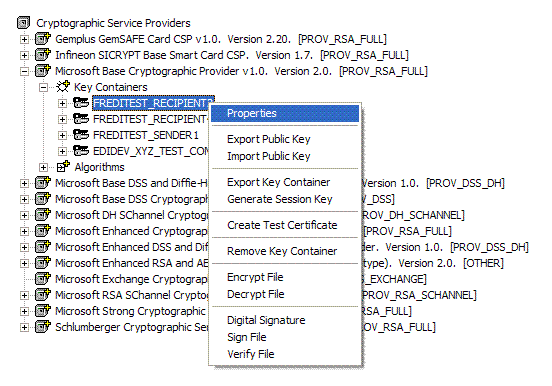Expand the Algorithms node
The width and height of the screenshot is (552, 386).
43,167
